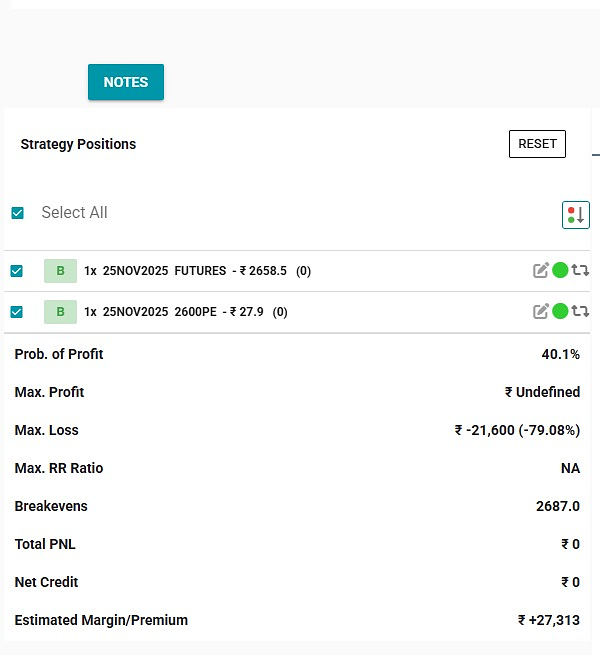Toggle the Select All checkbox
The image size is (600, 655).
(x=17, y=213)
